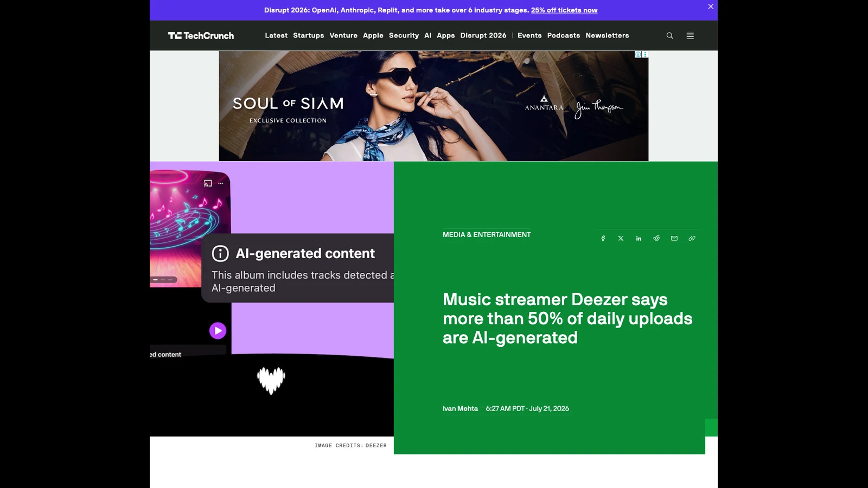Share article on Facebook
The image size is (868, 488).
[x=603, y=239]
